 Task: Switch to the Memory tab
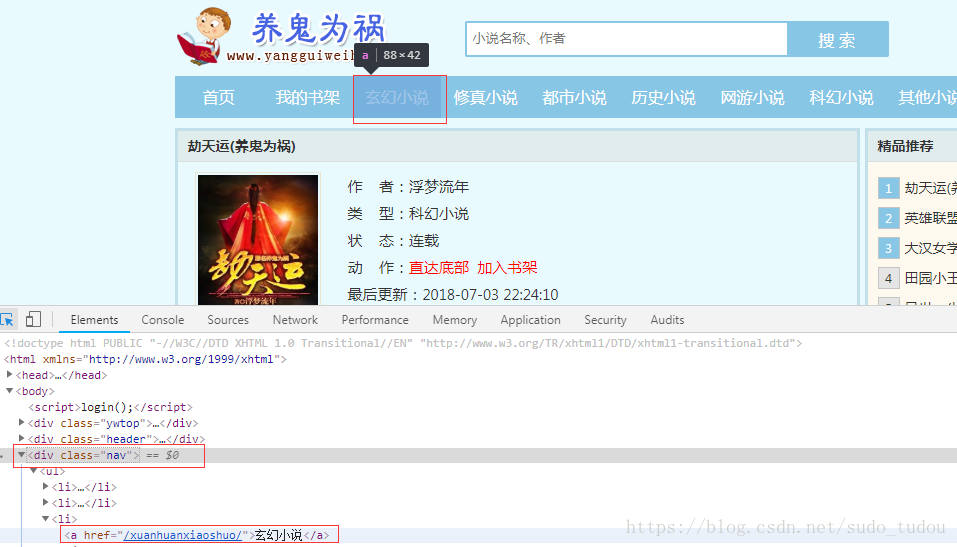[455, 320]
